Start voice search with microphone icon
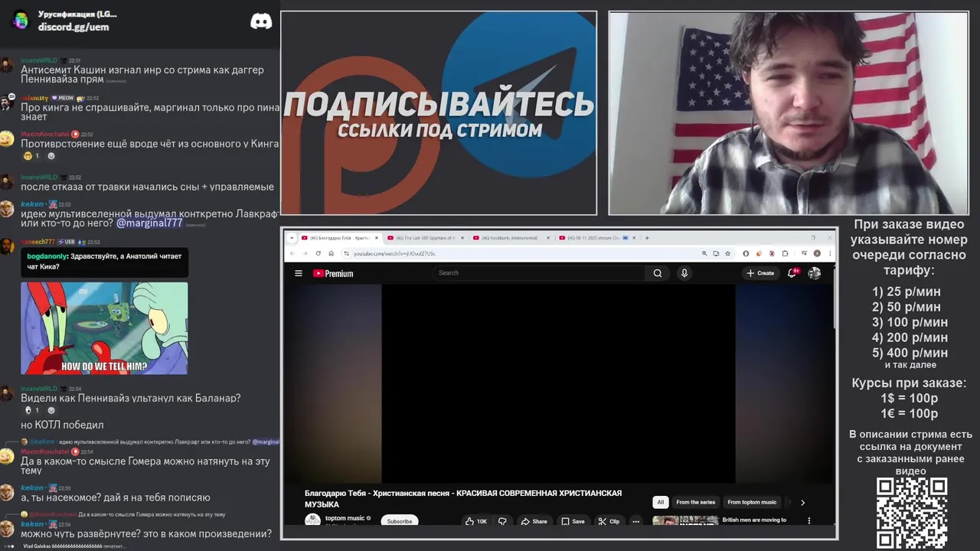This screenshot has width=980, height=551. pyautogui.click(x=684, y=273)
